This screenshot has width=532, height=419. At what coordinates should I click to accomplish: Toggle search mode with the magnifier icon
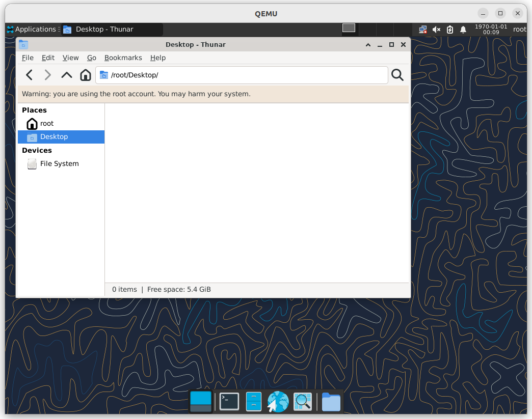coord(397,75)
